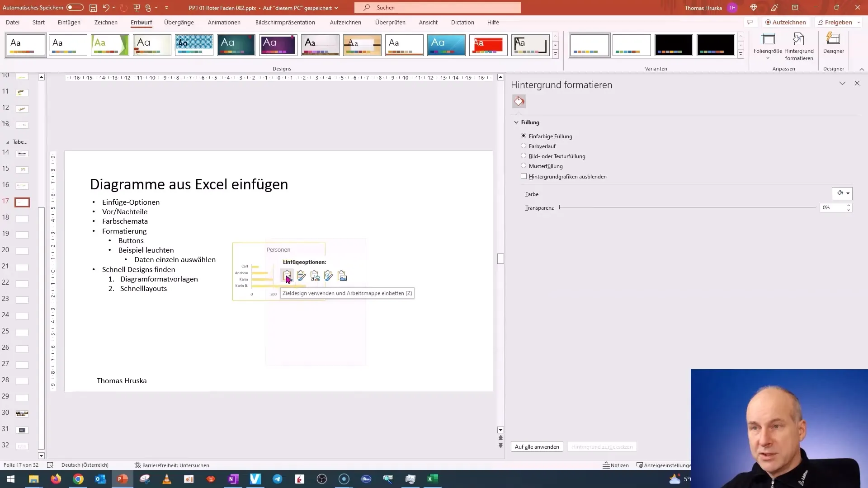Scroll down in slides panel scrollbar
Viewport: 868px width, 488px height.
(x=41, y=455)
